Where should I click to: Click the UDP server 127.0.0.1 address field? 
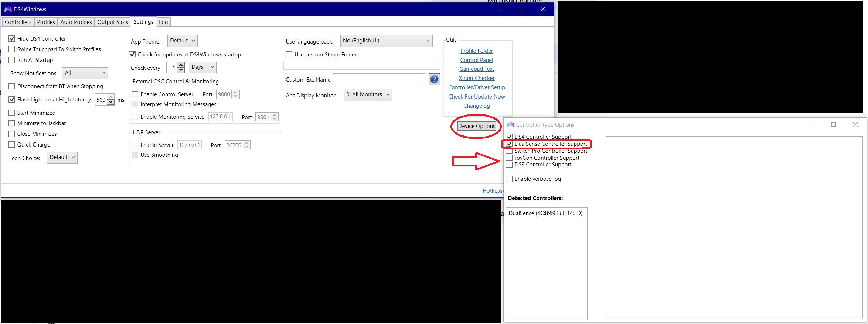(x=190, y=145)
